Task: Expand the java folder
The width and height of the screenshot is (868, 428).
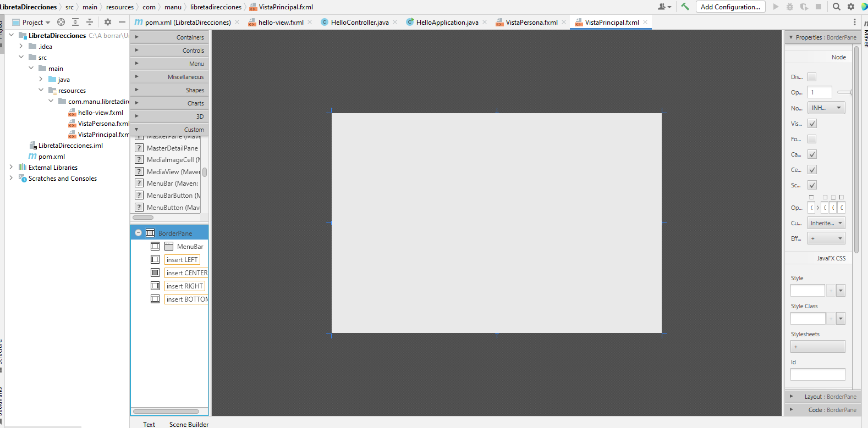Action: pos(41,80)
